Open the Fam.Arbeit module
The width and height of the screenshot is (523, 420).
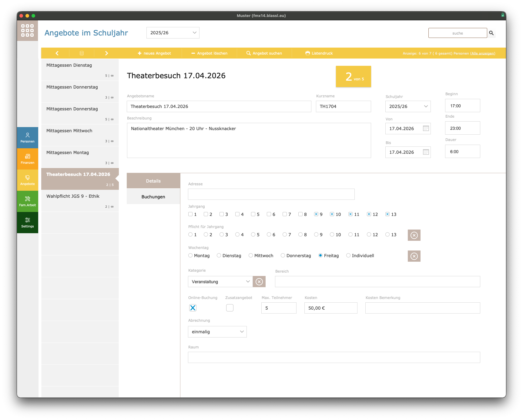(x=28, y=201)
